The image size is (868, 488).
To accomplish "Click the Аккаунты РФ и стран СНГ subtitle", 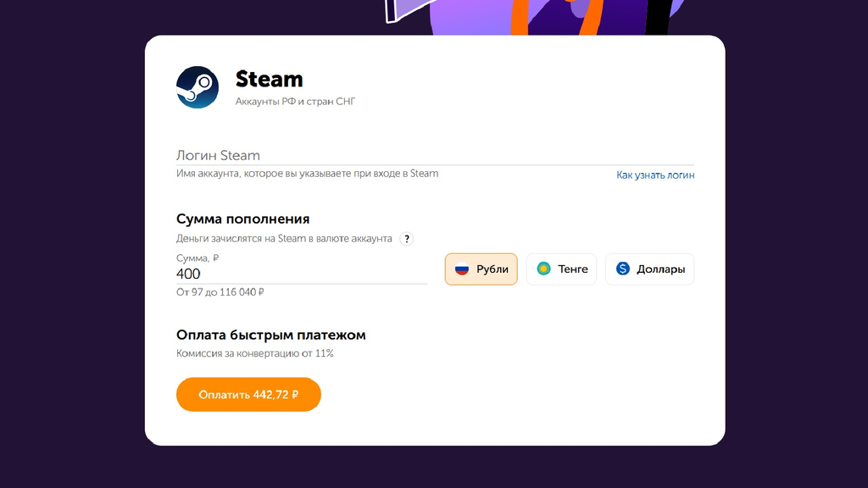I will coord(295,102).
